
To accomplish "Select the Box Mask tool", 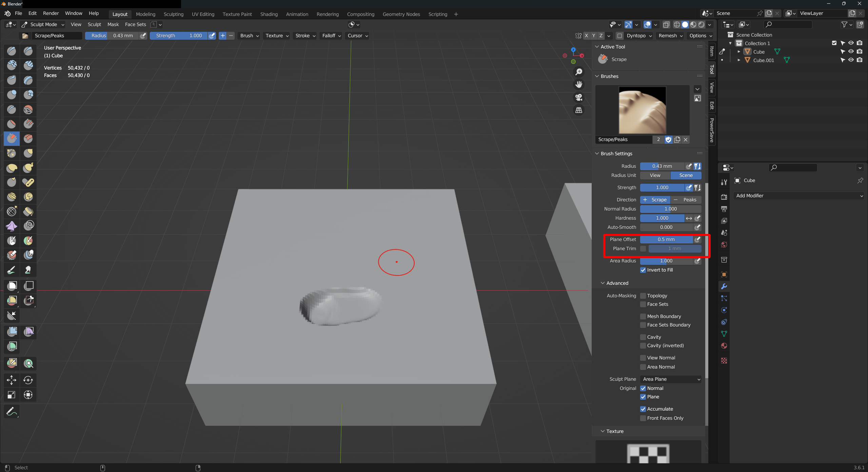I will [12, 286].
